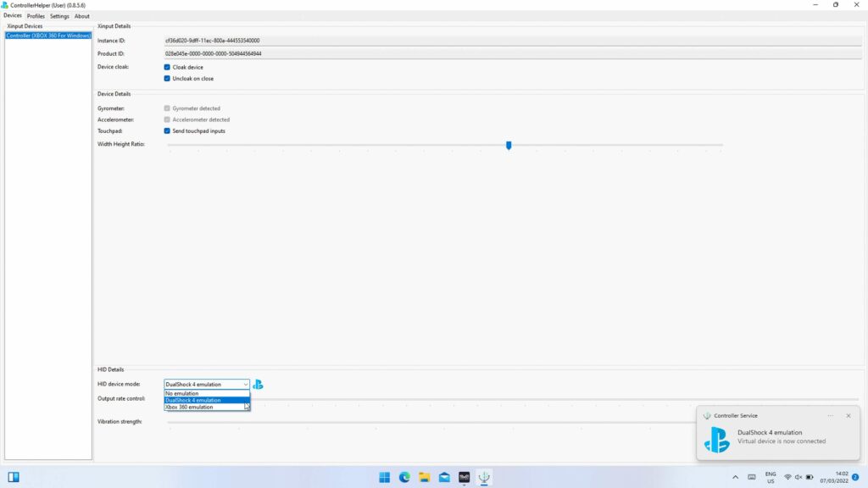The image size is (868, 488).
Task: Open the About tab
Action: pos(82,16)
